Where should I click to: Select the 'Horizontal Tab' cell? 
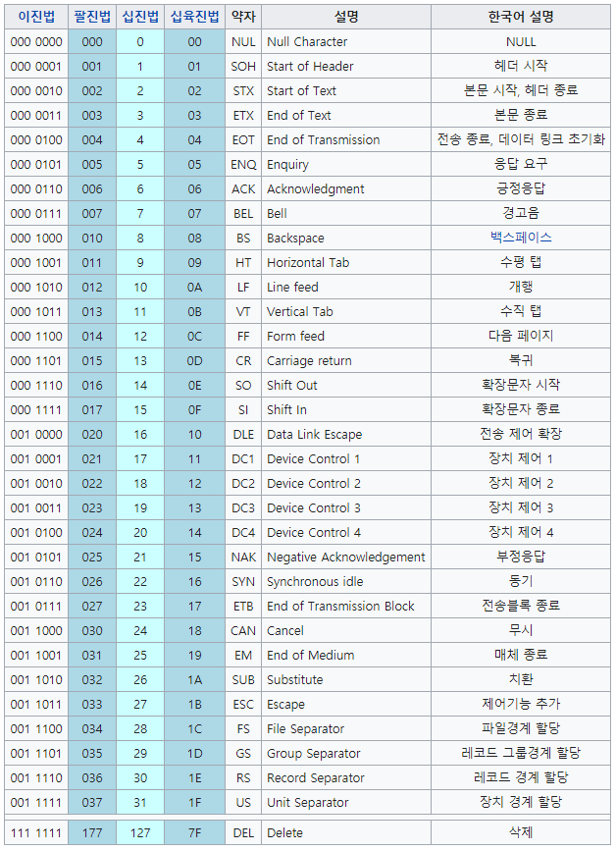point(346,263)
